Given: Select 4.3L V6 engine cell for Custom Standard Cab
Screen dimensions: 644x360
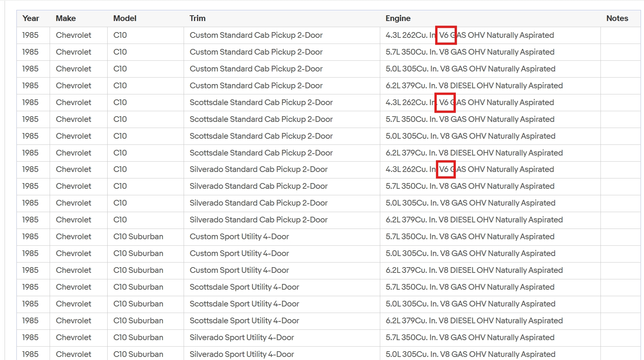Looking at the screenshot, I should pyautogui.click(x=490, y=35).
